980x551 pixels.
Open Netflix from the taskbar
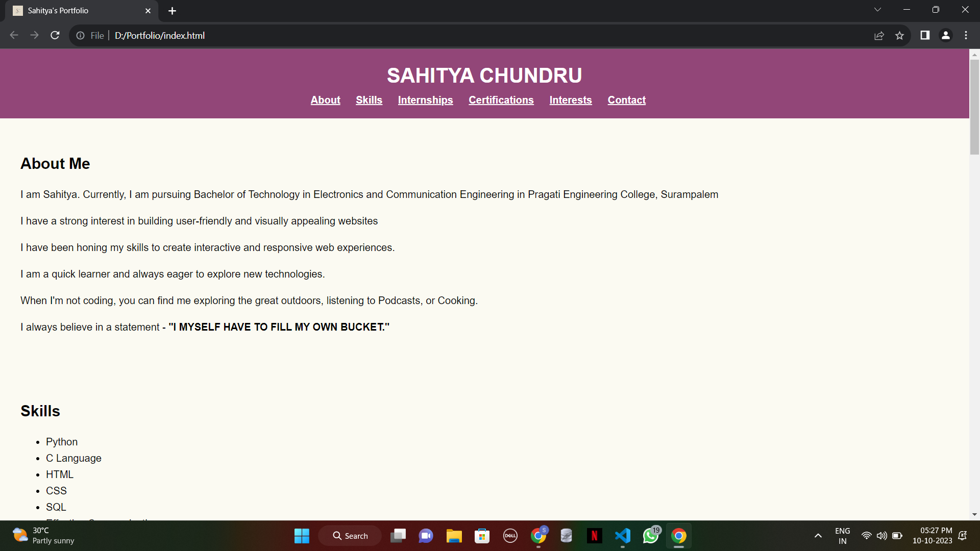(595, 536)
